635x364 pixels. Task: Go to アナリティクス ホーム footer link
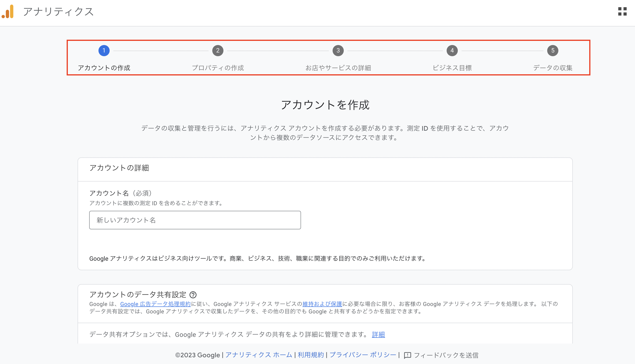pyautogui.click(x=259, y=355)
